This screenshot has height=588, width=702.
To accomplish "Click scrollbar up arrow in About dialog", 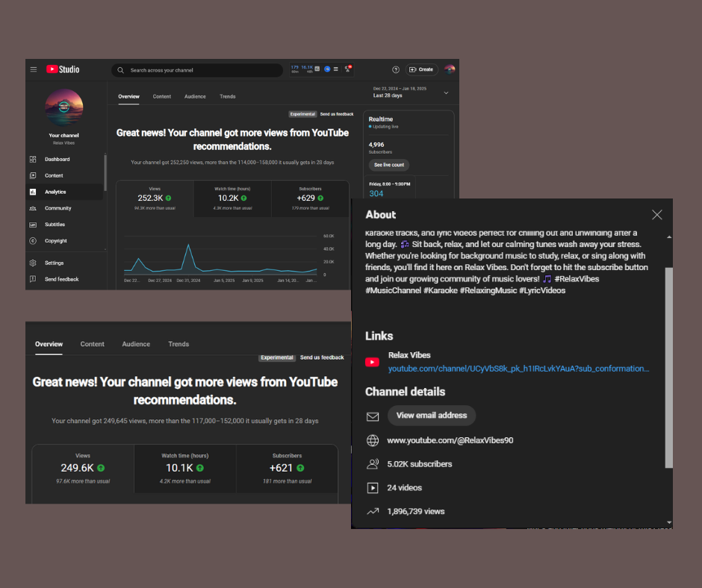I will click(669, 237).
